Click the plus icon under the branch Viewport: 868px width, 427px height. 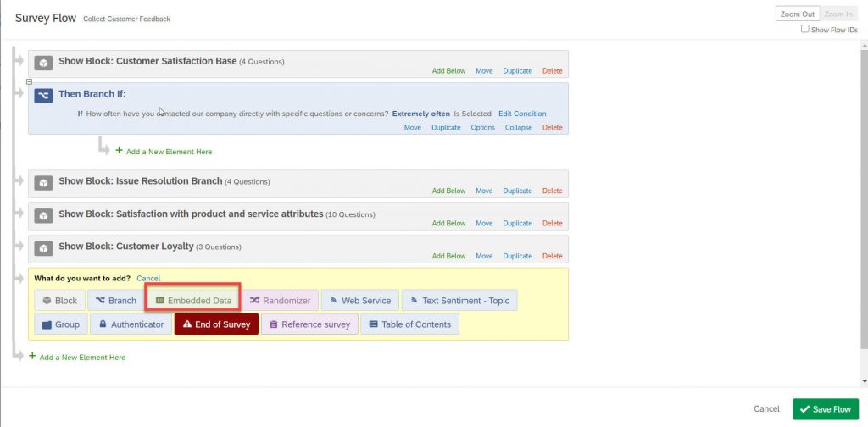pyautogui.click(x=119, y=151)
